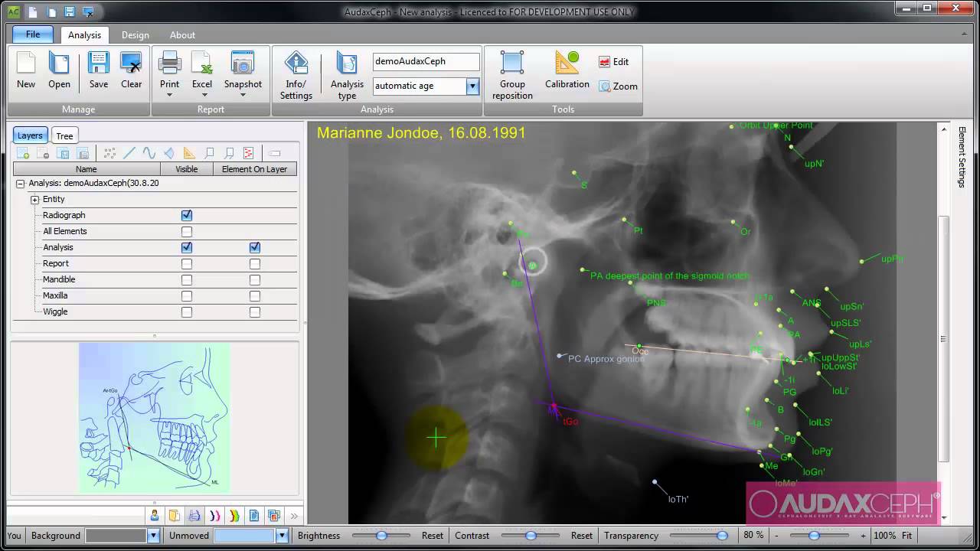Select the curve element tool in the Layers toolbar
This screenshot has width=980, height=551.
(149, 153)
